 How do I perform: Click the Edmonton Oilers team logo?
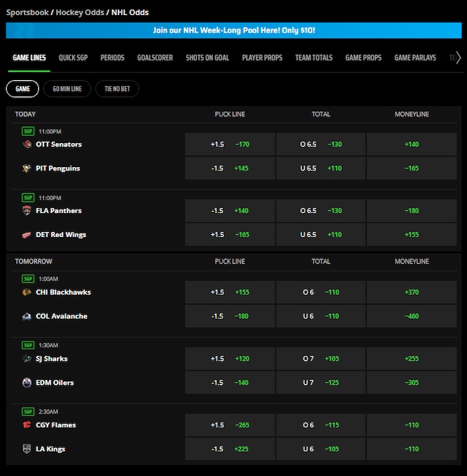pos(27,383)
